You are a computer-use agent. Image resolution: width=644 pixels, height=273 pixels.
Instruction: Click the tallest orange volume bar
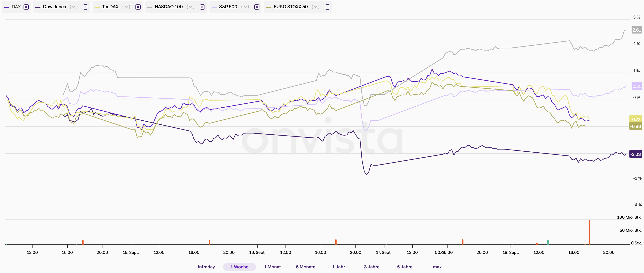(589, 232)
